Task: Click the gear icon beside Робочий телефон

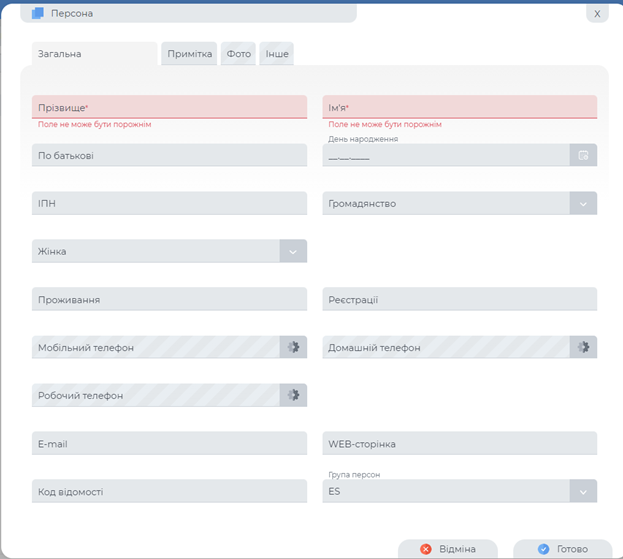Action: pyautogui.click(x=293, y=395)
